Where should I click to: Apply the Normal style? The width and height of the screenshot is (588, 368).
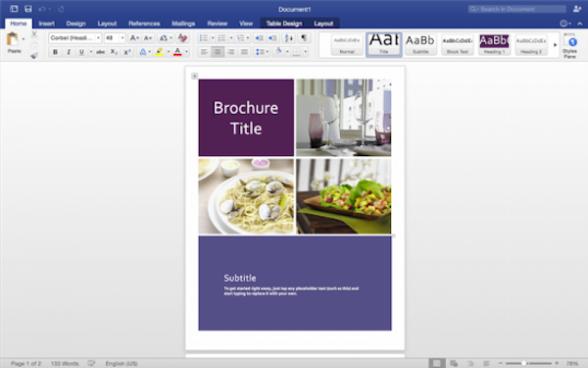[347, 45]
